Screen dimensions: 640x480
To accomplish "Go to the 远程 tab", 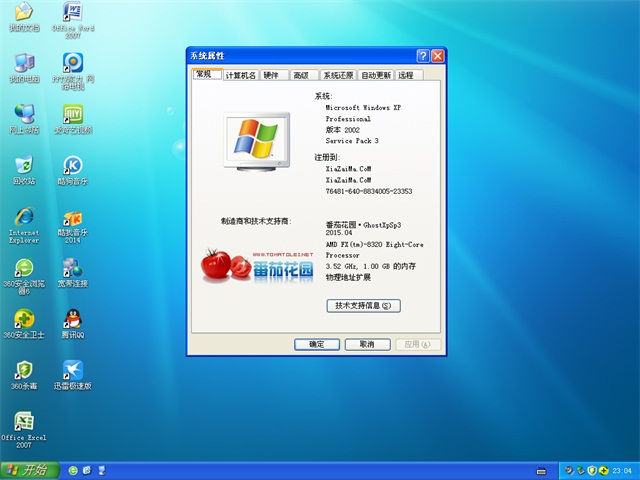I will pyautogui.click(x=406, y=75).
